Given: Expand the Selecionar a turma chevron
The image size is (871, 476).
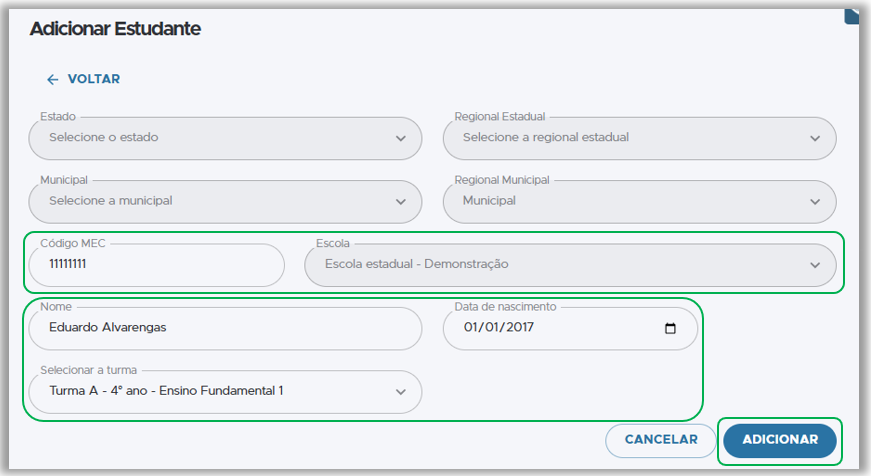Looking at the screenshot, I should pyautogui.click(x=401, y=392).
